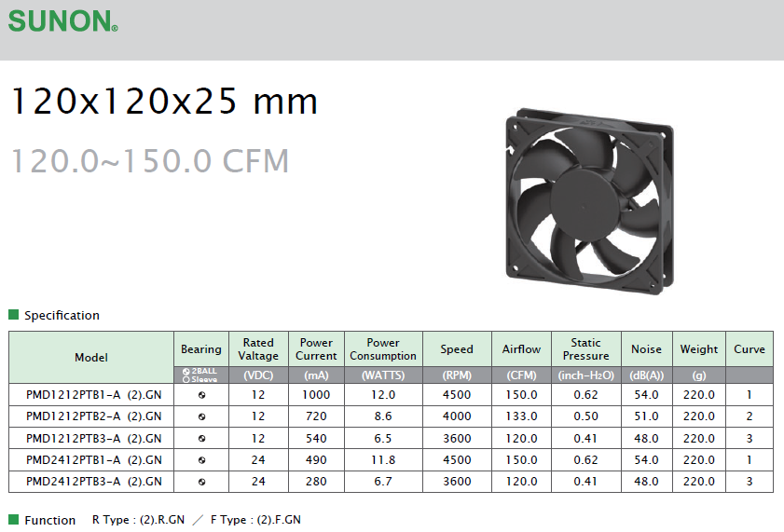Click the Weight column header

point(699,349)
